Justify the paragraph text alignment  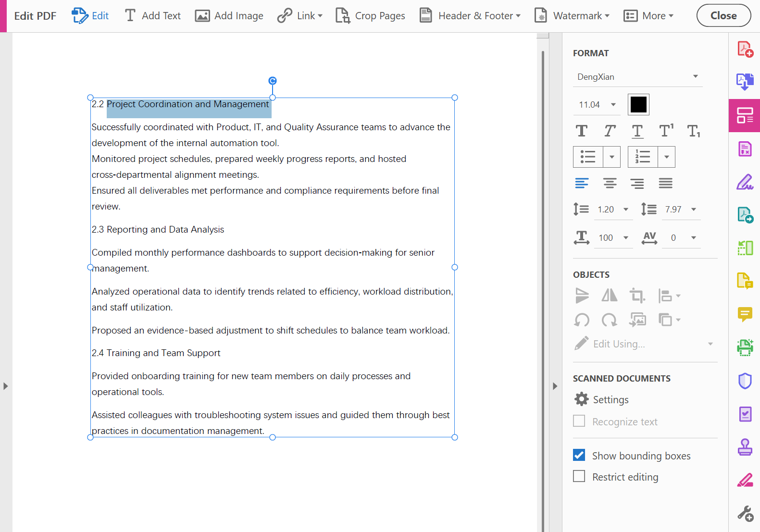[x=665, y=183]
